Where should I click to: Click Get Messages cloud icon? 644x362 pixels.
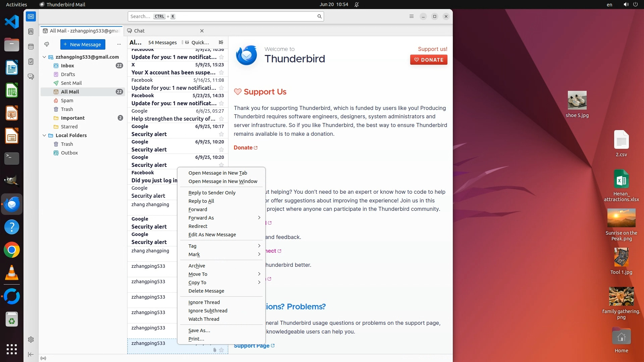47,44
